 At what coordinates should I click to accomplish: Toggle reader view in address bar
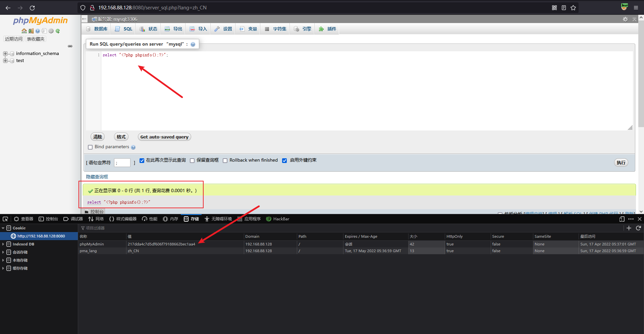[564, 8]
